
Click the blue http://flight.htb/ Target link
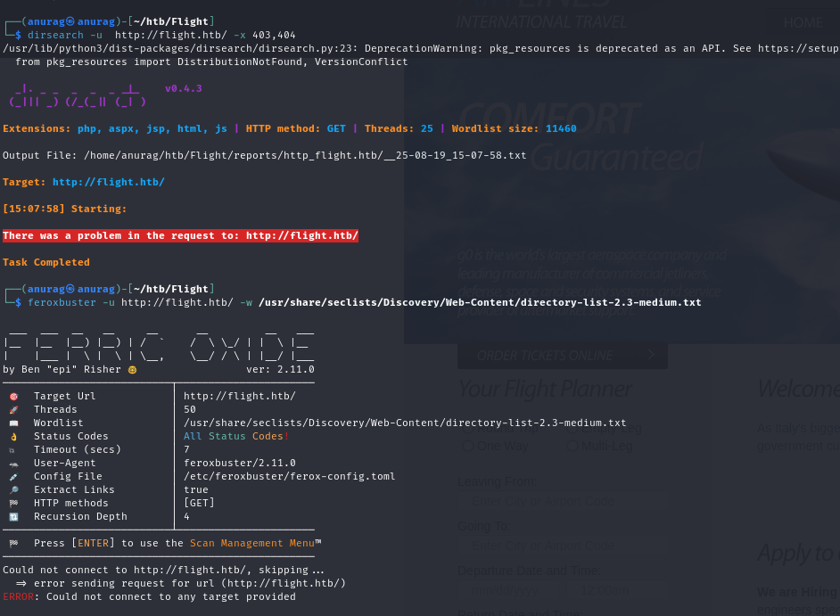tap(108, 182)
